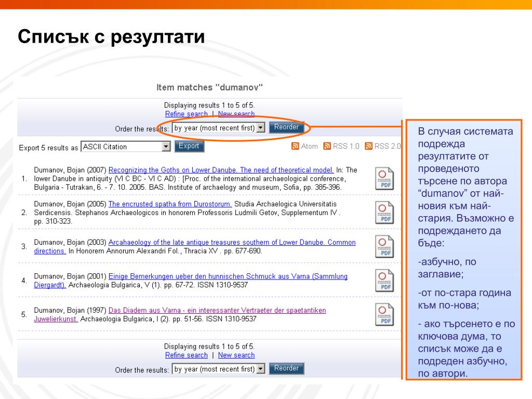Click the RSS 1.0 feed icon

point(327,146)
